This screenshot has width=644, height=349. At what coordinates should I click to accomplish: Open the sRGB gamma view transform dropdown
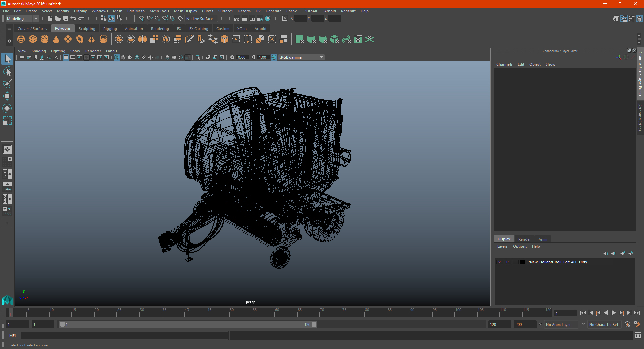click(x=301, y=57)
